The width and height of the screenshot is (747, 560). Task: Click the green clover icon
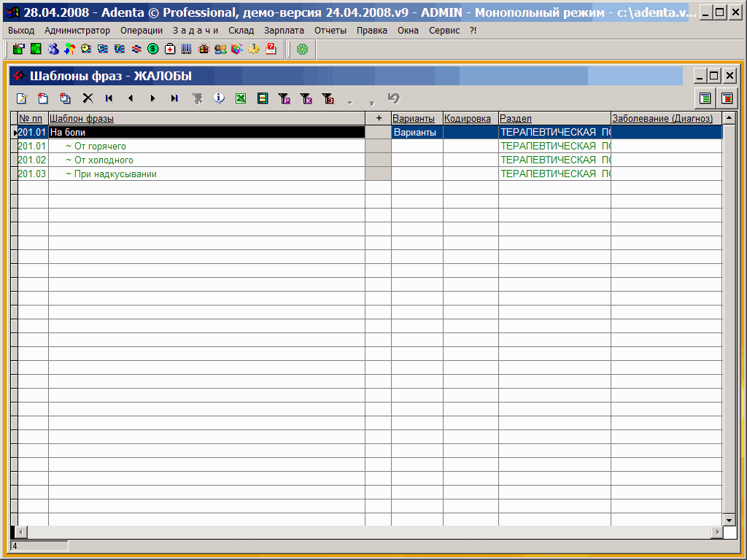pos(302,49)
